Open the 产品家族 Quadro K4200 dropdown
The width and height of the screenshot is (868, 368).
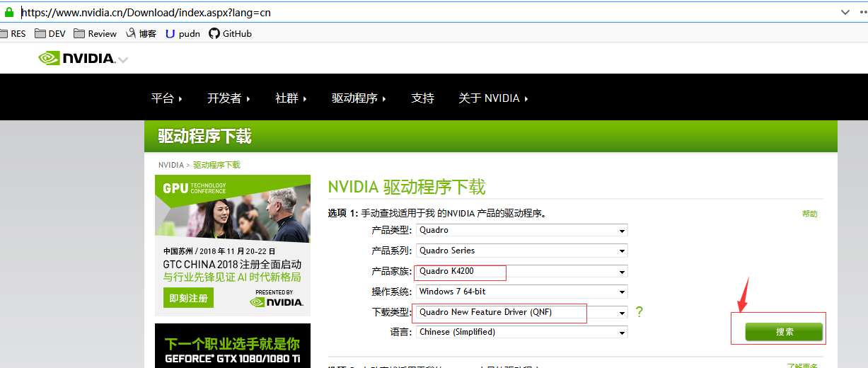click(x=522, y=271)
